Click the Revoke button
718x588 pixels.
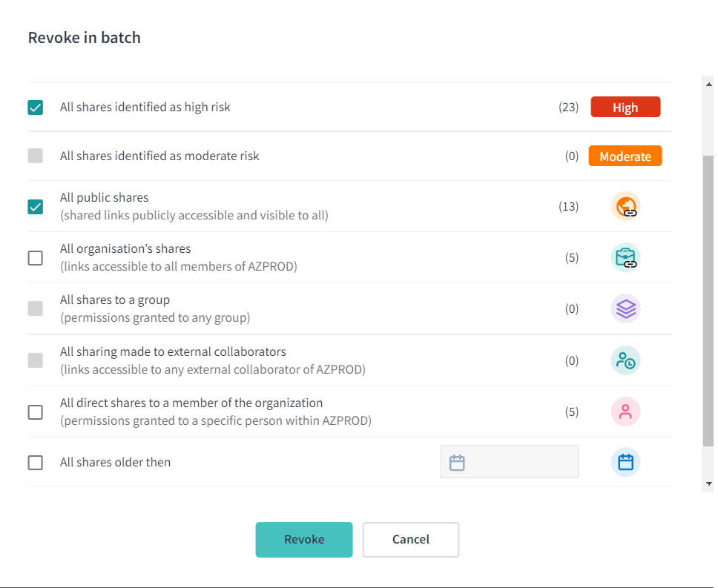pos(304,540)
